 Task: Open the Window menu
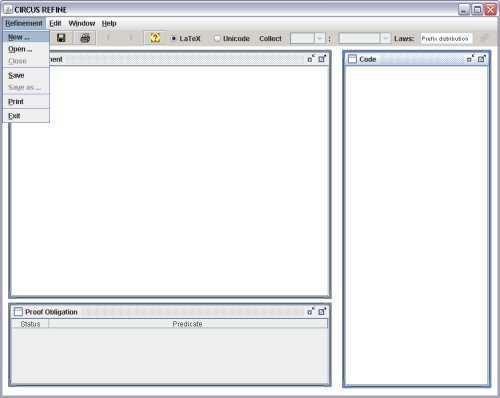pyautogui.click(x=82, y=23)
